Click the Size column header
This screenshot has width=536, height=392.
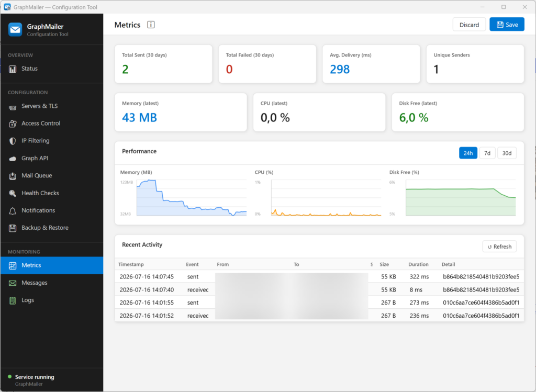coord(384,264)
